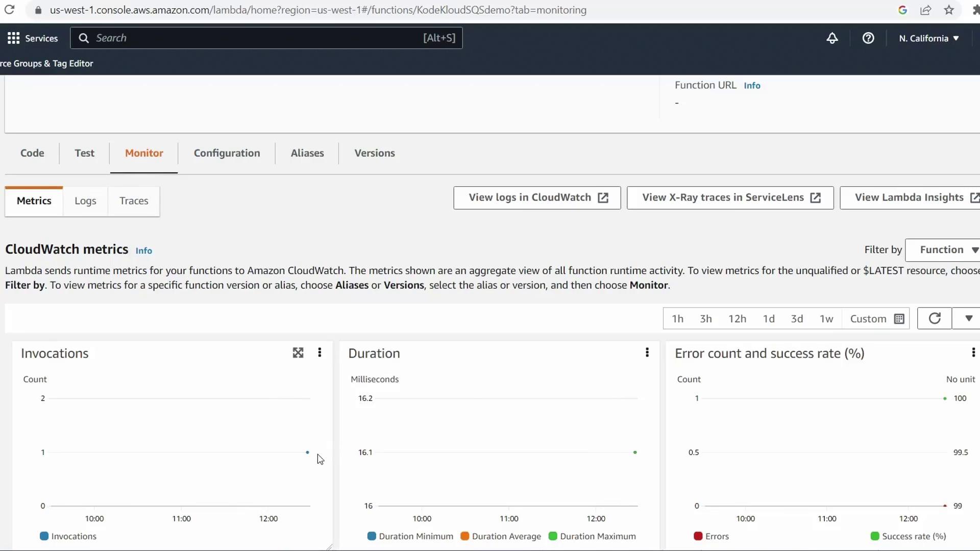This screenshot has height=551, width=980.
Task: Reload the browser page
Action: coord(9,10)
